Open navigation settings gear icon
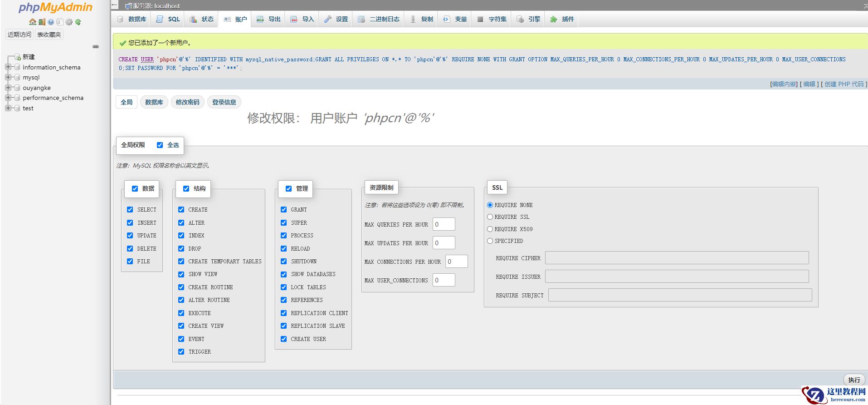Image resolution: width=868 pixels, height=405 pixels. [x=69, y=22]
